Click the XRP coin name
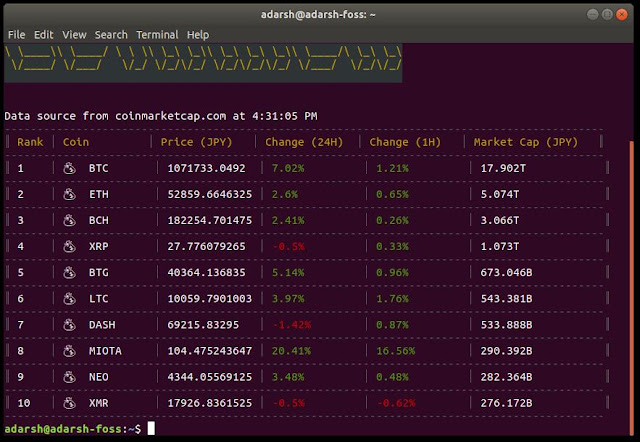640x442 pixels. tap(99, 247)
